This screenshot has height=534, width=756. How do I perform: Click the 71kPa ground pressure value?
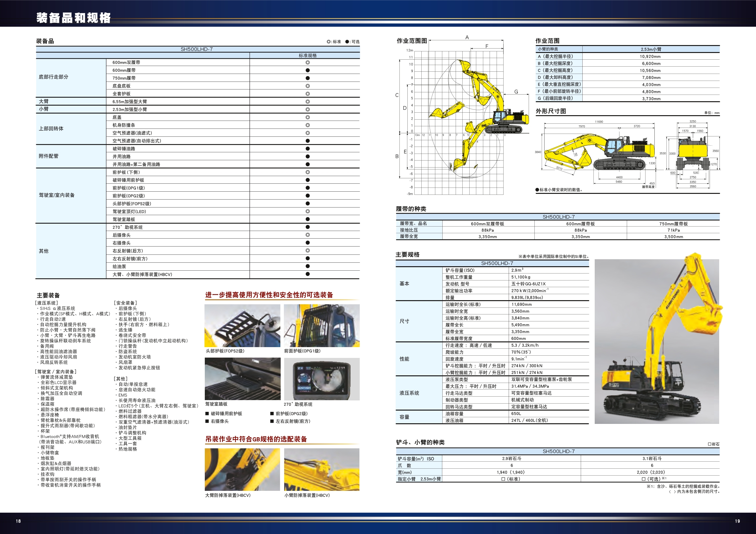click(673, 230)
